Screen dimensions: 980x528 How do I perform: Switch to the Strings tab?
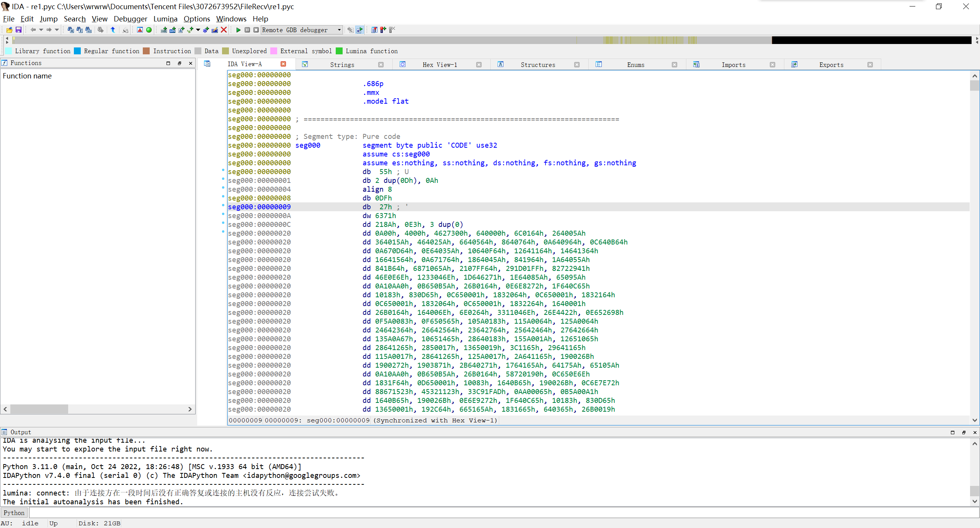pos(342,65)
